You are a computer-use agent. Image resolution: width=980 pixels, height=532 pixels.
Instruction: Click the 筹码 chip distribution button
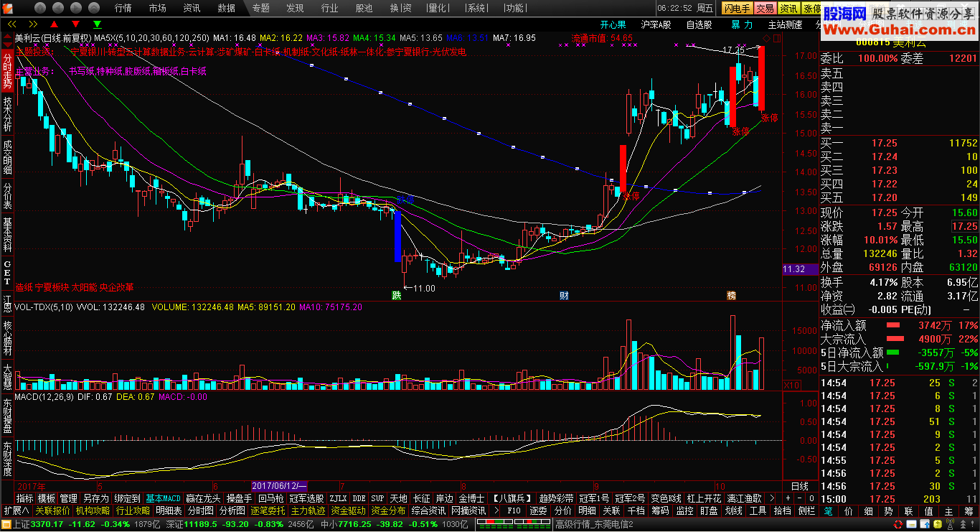tap(660, 511)
